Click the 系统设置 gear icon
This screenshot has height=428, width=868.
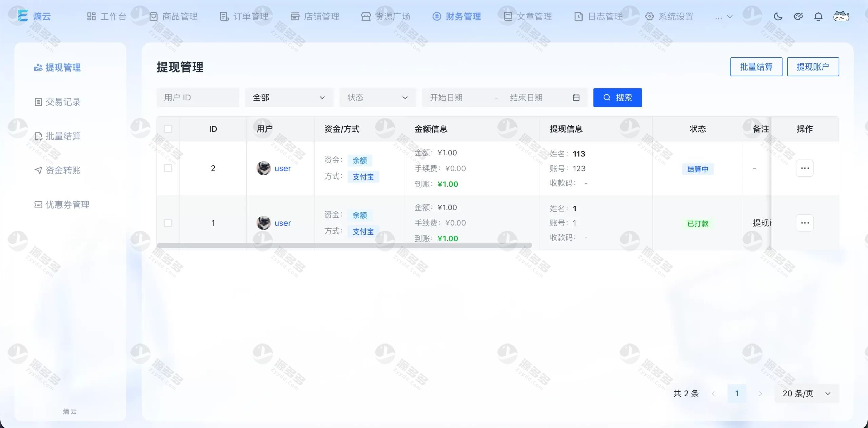(x=649, y=16)
